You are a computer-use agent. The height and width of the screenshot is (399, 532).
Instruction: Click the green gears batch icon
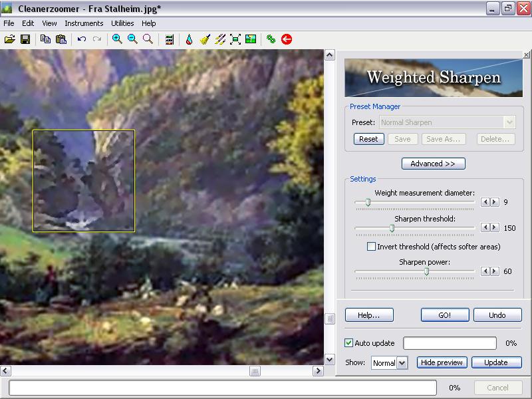pos(271,39)
